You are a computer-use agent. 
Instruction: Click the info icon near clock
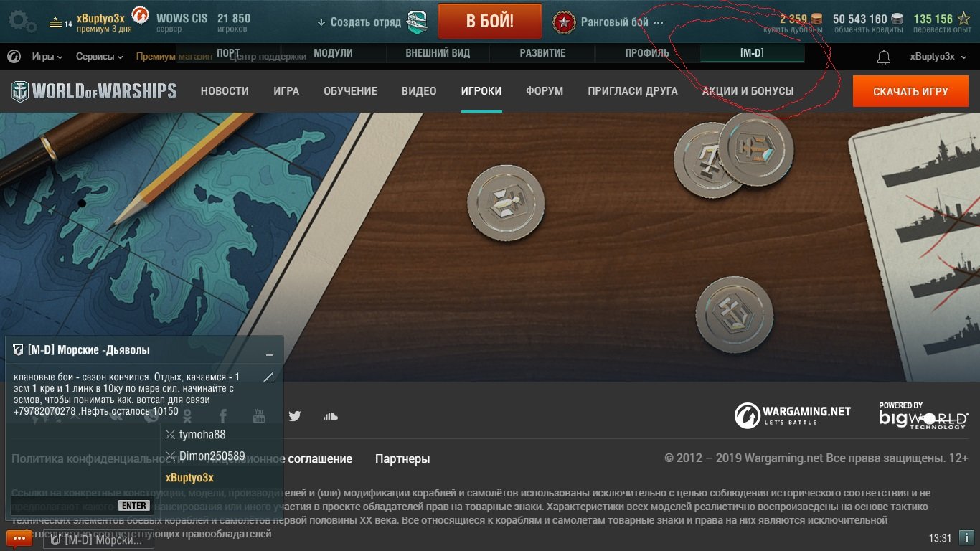pyautogui.click(x=966, y=537)
